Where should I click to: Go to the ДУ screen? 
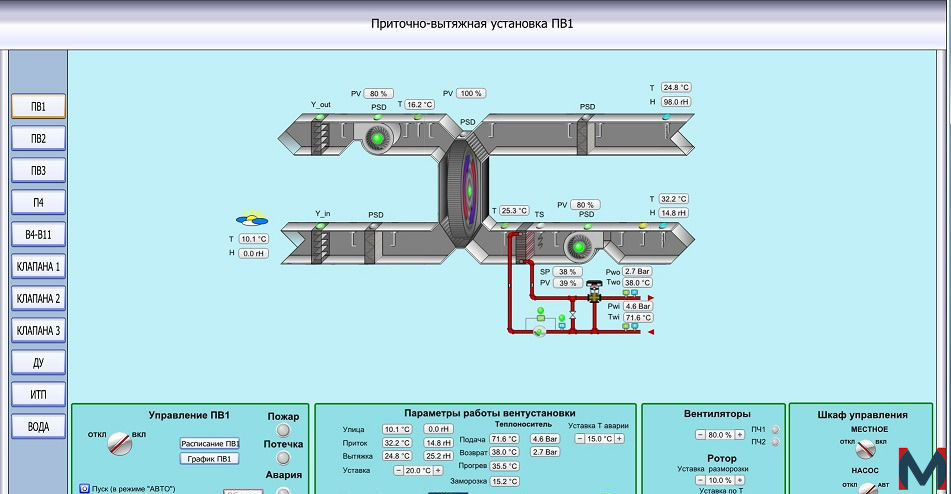pos(38,362)
